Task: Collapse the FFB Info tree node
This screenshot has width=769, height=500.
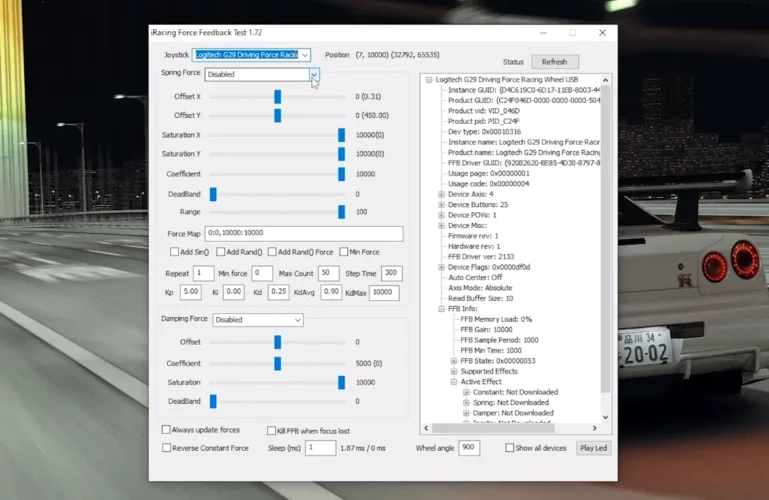Action: point(441,309)
